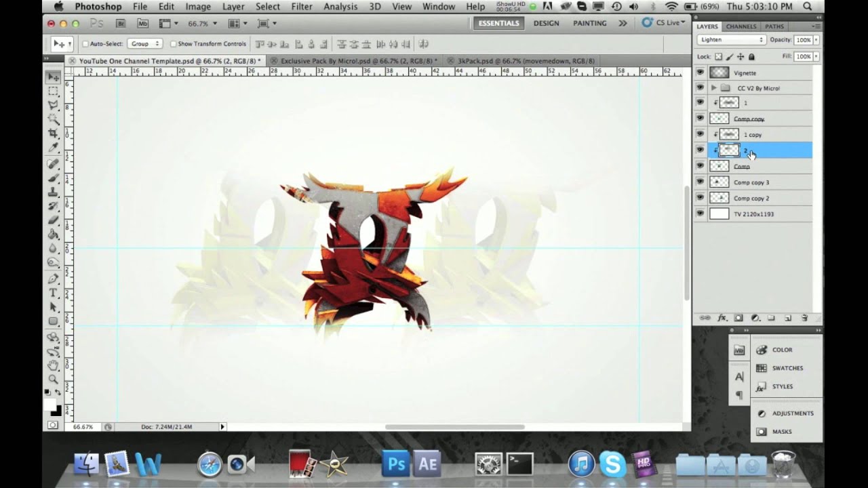Open the CS Live button
This screenshot has height=488, width=868.
pyautogui.click(x=664, y=23)
